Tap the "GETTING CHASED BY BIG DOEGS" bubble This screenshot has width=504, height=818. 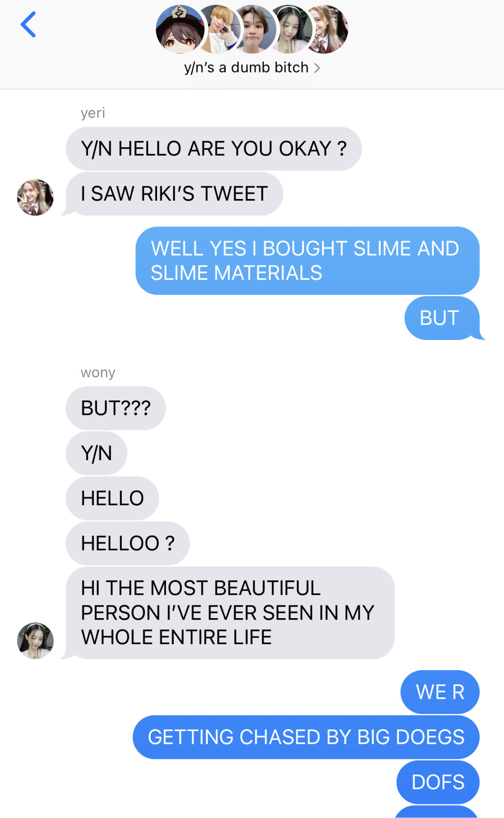tap(306, 737)
